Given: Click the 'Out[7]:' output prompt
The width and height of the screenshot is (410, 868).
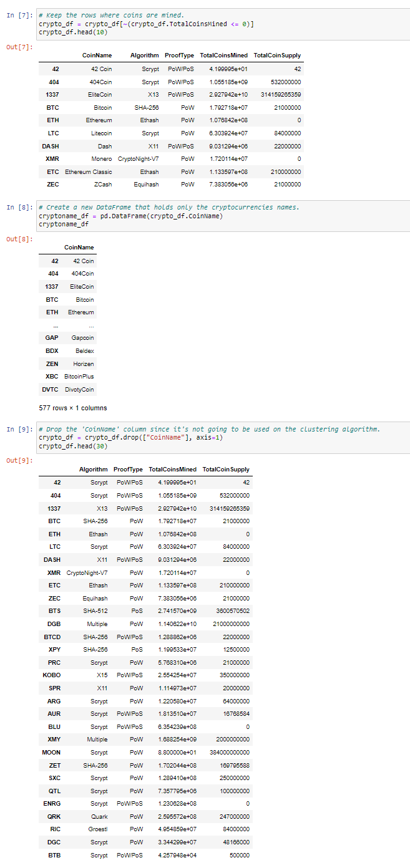Looking at the screenshot, I should tap(19, 47).
